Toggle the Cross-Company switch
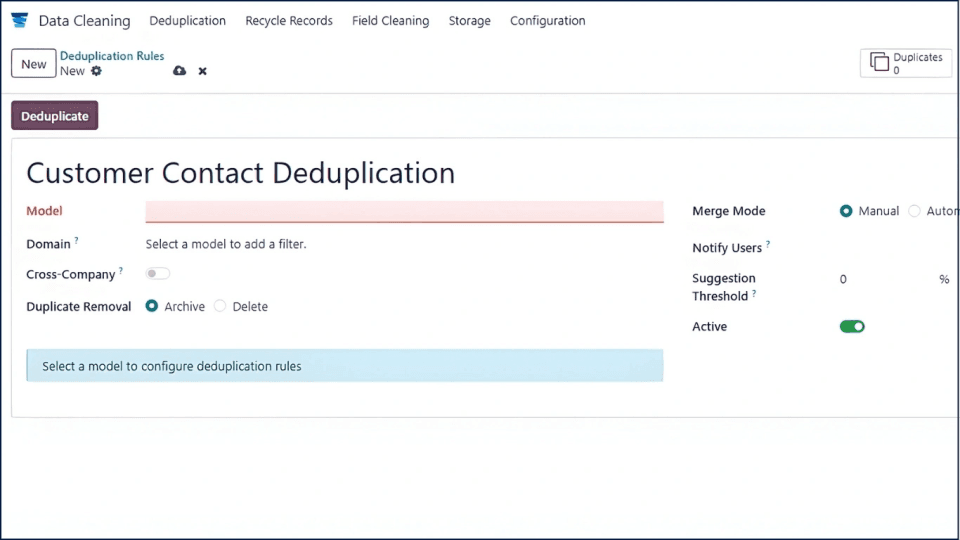 157,274
